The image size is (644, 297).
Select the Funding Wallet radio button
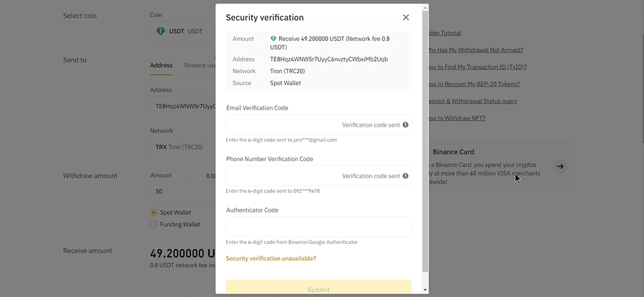(154, 224)
